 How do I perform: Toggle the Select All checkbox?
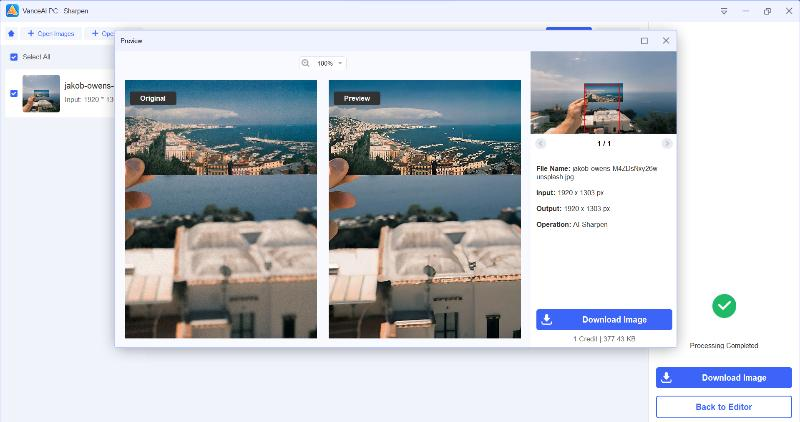pos(13,57)
